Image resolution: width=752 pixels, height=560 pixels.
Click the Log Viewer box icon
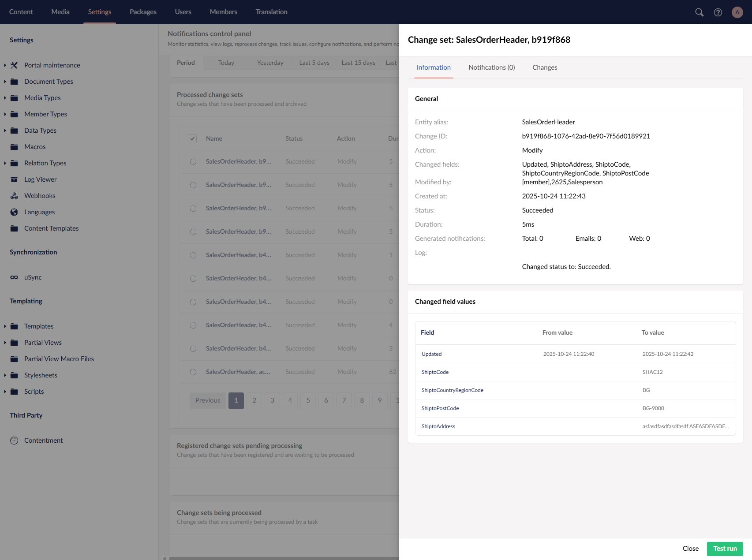coord(14,179)
